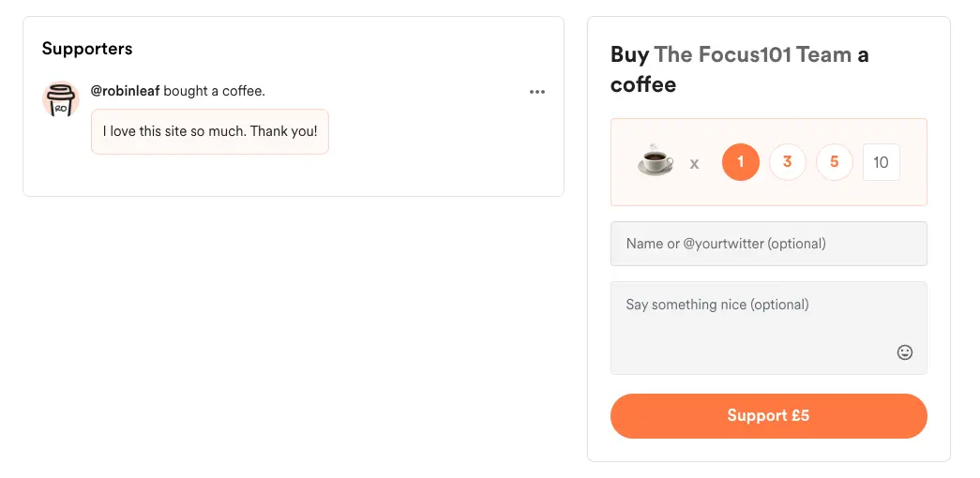This screenshot has width=980, height=478.
Task: Click the 'x' multiplier symbol beside coffee
Action: (x=694, y=163)
